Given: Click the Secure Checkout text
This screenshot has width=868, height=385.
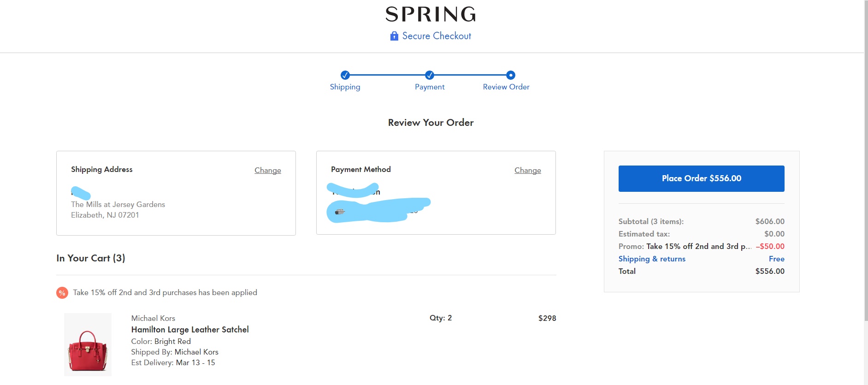Looking at the screenshot, I should point(437,36).
